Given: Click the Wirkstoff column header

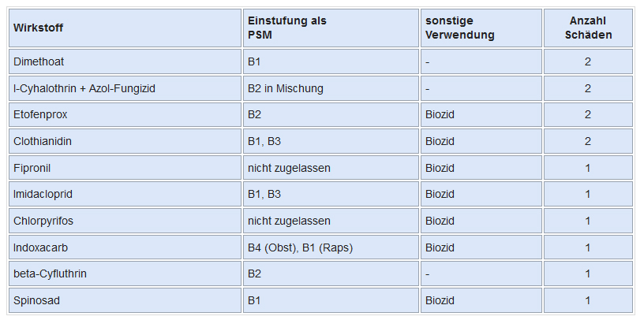Looking at the screenshot, I should click(39, 28).
